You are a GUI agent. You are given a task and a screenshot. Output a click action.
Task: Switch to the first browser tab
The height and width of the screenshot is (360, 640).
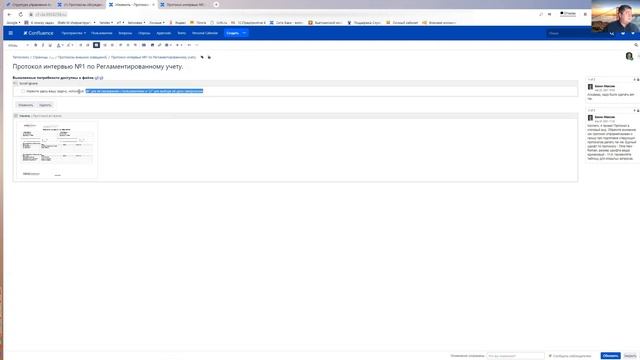(x=29, y=4)
